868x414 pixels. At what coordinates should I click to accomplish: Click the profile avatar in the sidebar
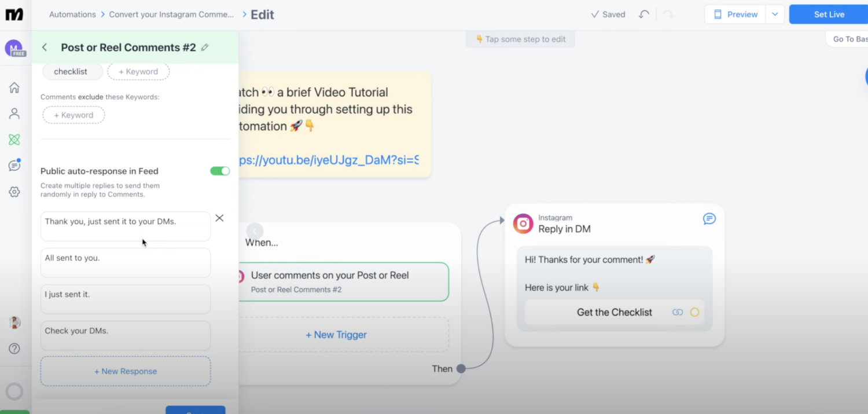[14, 323]
